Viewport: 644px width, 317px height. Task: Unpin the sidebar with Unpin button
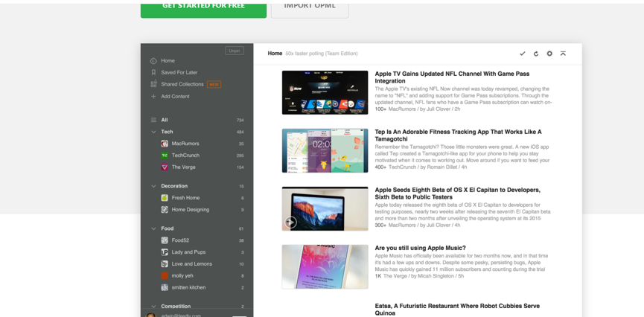(x=234, y=51)
